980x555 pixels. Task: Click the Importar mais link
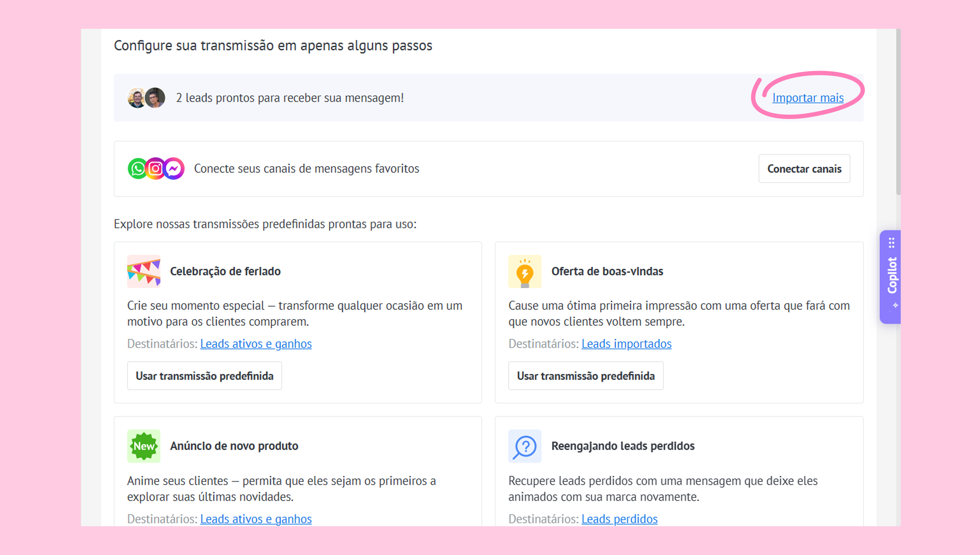(x=808, y=98)
